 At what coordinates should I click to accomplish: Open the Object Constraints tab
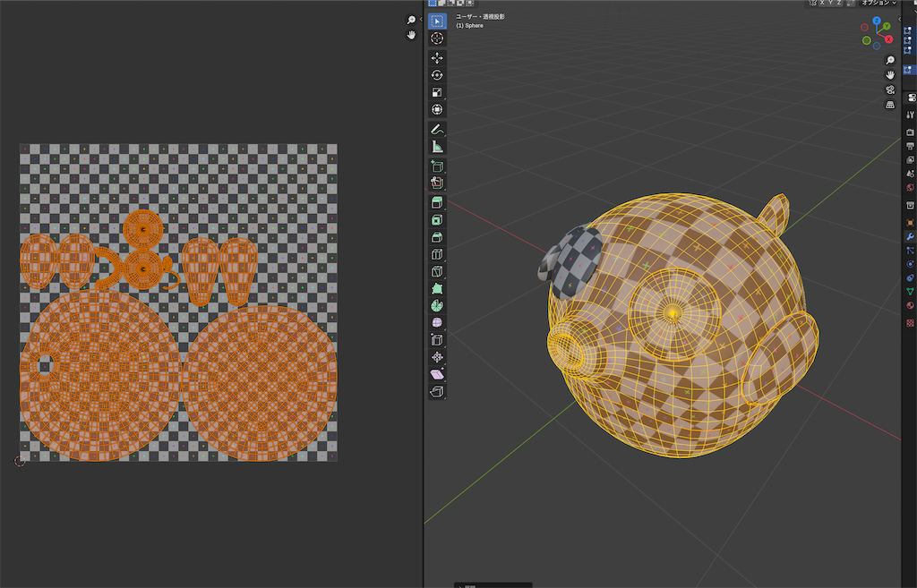910,277
